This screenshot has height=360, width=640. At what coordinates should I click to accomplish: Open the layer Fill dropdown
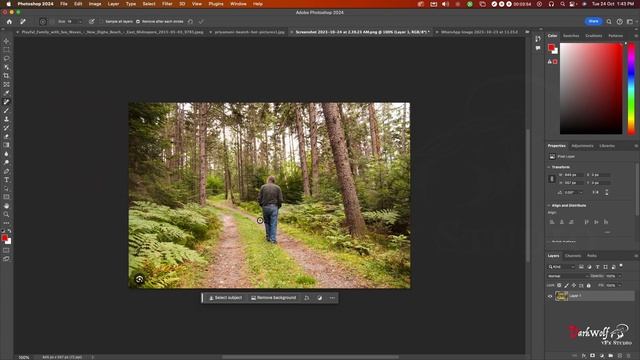pos(620,285)
